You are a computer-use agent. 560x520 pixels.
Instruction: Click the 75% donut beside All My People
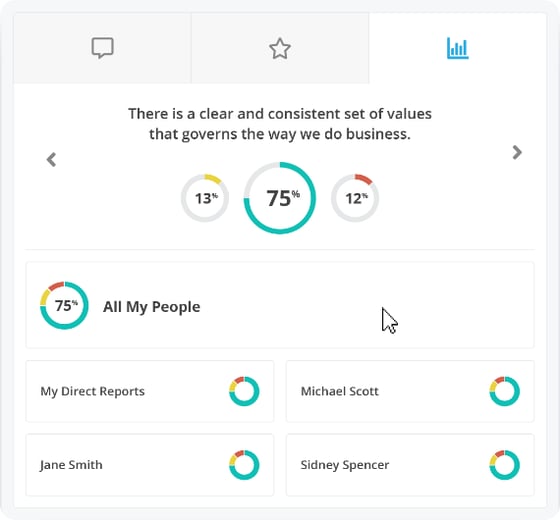(x=64, y=305)
